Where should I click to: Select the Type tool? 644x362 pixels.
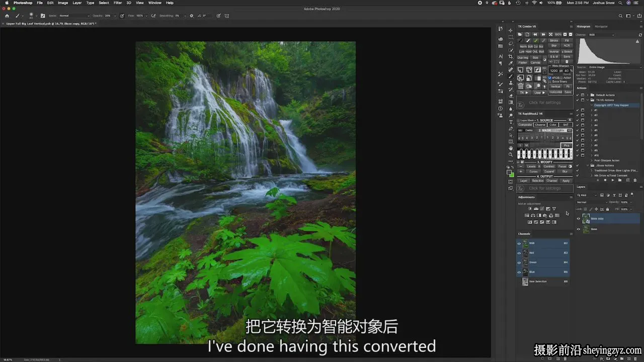click(511, 122)
